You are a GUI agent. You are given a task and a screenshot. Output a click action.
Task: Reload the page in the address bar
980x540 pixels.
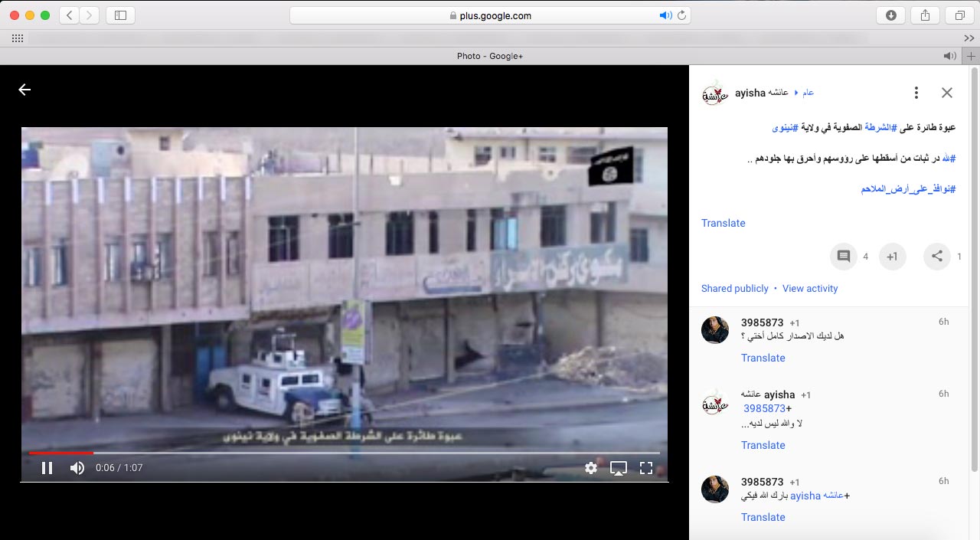pyautogui.click(x=681, y=15)
